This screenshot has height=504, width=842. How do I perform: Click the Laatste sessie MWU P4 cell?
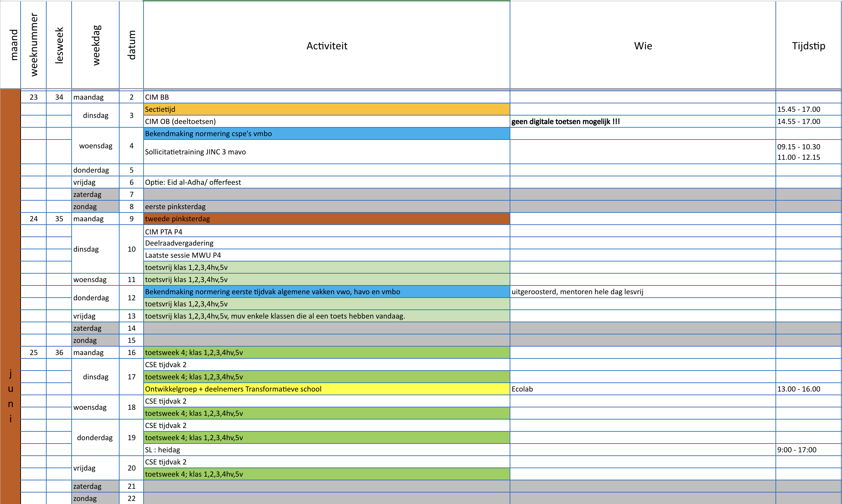tap(327, 255)
